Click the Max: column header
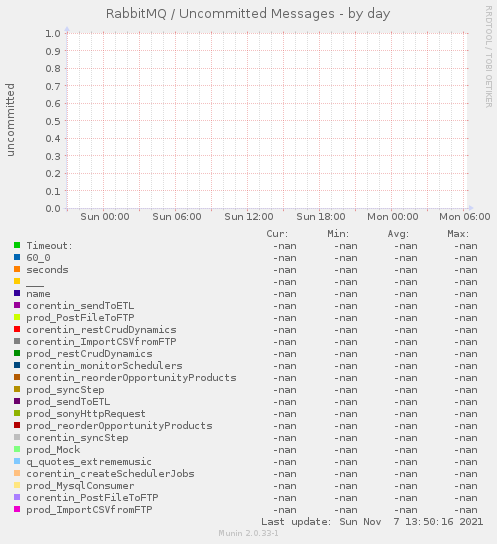Screen dimensions: 497x544 click(x=458, y=234)
